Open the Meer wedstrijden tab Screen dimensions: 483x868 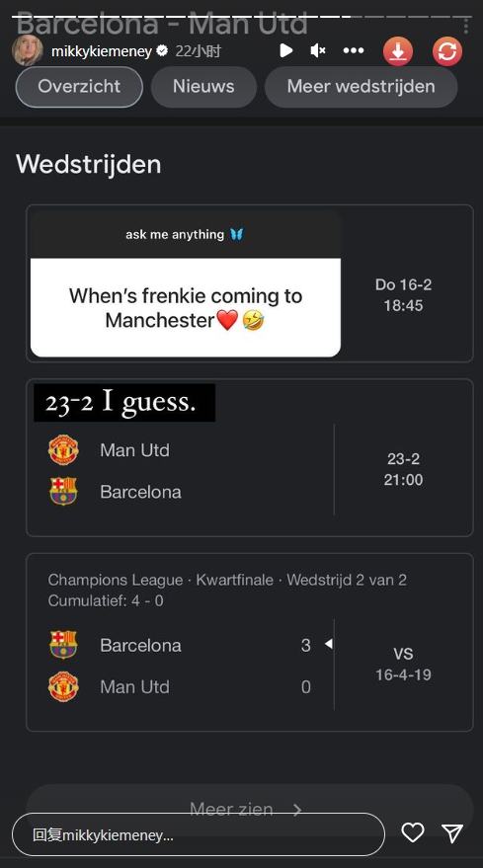tap(362, 86)
